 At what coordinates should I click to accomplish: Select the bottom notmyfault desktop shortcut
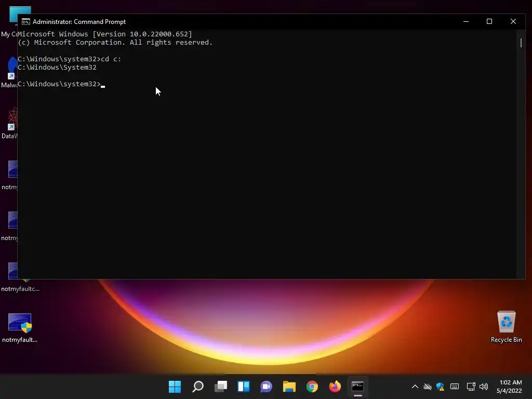pyautogui.click(x=20, y=328)
